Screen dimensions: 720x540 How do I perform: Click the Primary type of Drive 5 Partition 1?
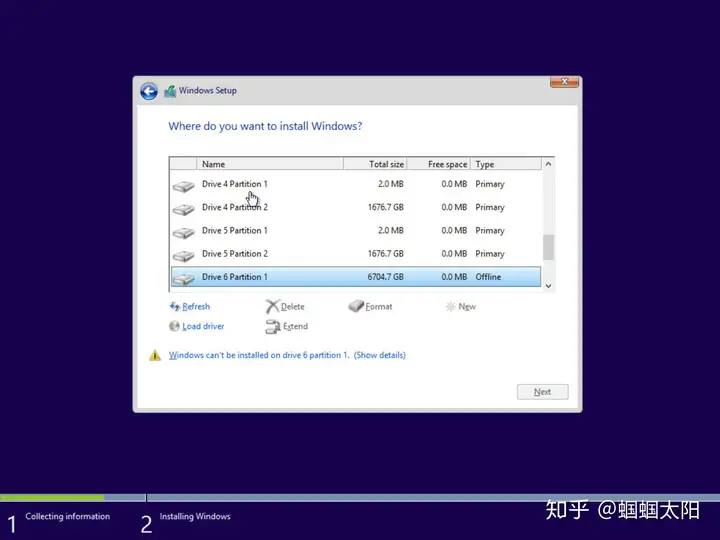coord(490,231)
